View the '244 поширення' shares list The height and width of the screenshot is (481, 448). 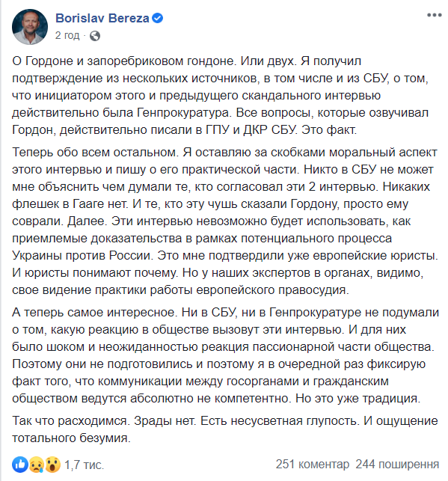397,464
